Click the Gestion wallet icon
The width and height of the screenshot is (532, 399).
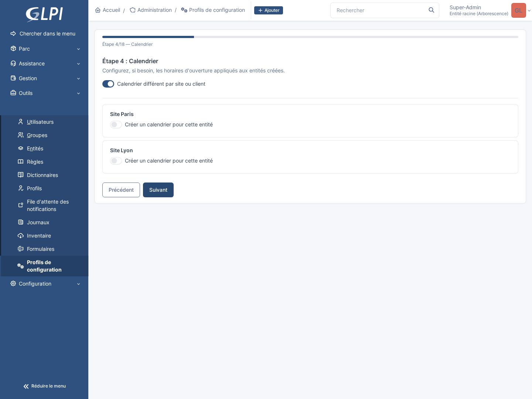click(x=13, y=78)
